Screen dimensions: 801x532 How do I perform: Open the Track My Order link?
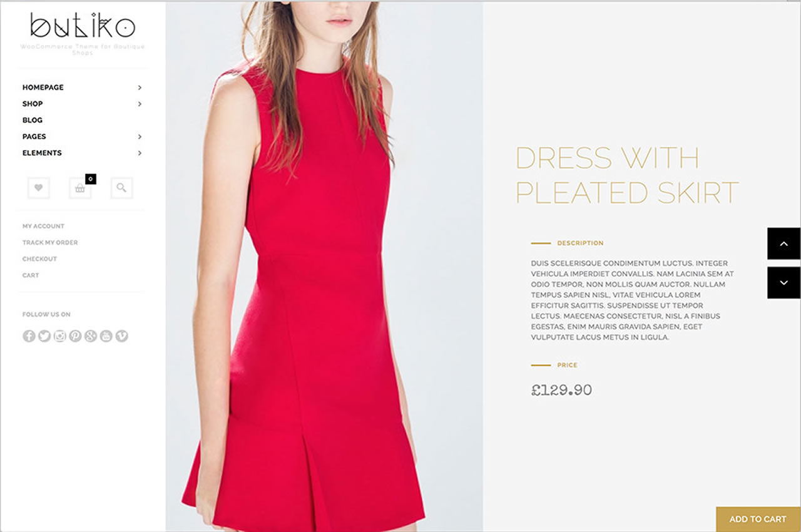coord(50,243)
